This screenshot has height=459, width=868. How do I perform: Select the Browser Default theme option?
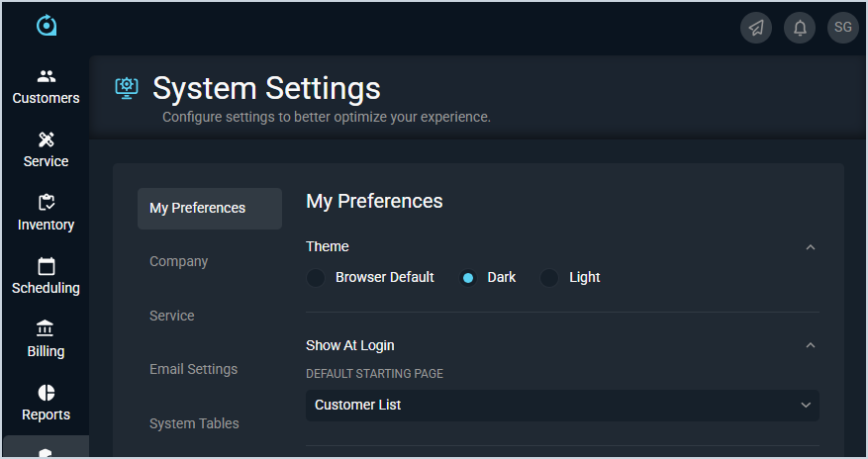coord(316,278)
